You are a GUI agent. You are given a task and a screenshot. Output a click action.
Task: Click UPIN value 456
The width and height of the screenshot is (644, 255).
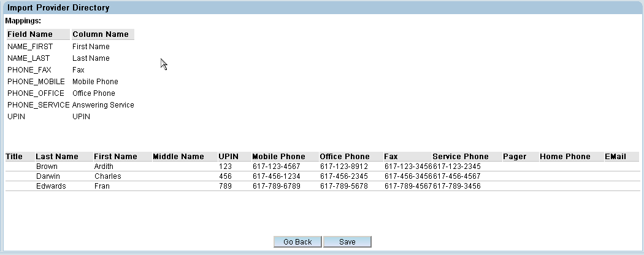point(225,176)
